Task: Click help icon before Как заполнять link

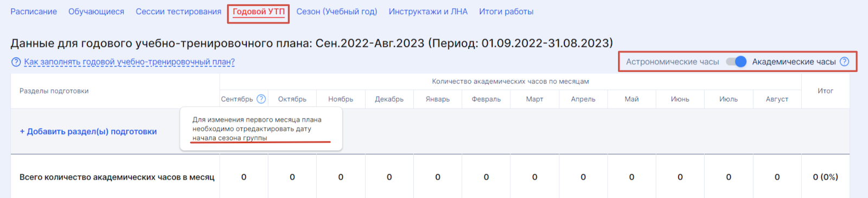Action: pos(16,62)
